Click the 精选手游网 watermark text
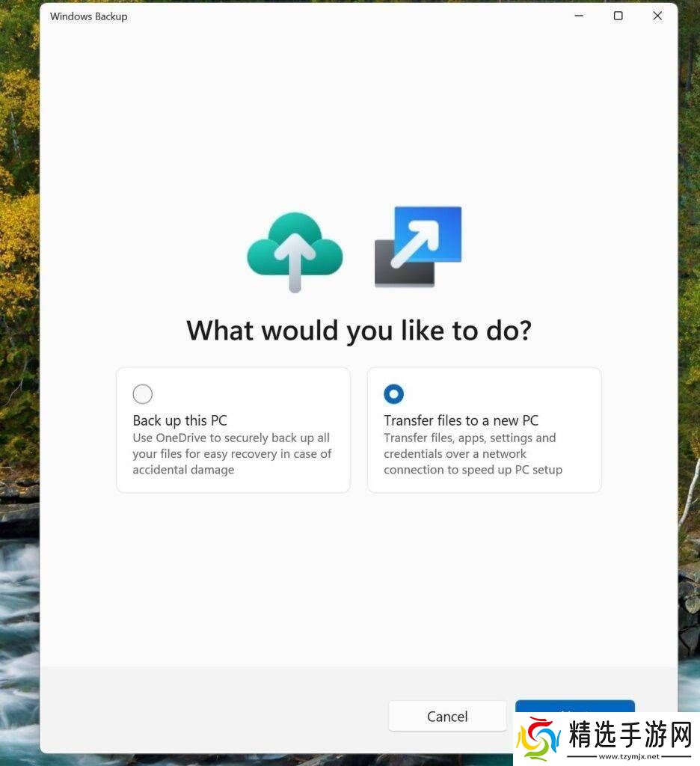700x766 pixels. coord(630,734)
